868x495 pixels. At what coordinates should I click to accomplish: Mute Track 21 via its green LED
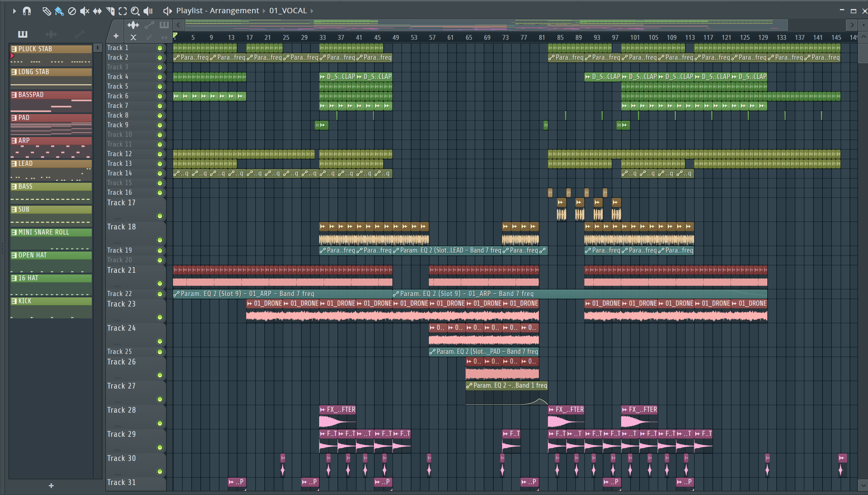point(160,284)
